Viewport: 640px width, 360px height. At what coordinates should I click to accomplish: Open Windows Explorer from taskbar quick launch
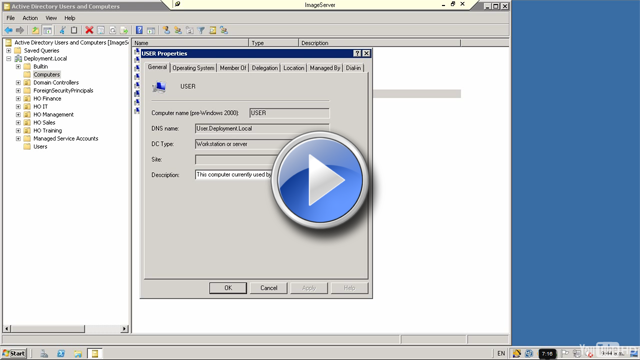[78, 353]
